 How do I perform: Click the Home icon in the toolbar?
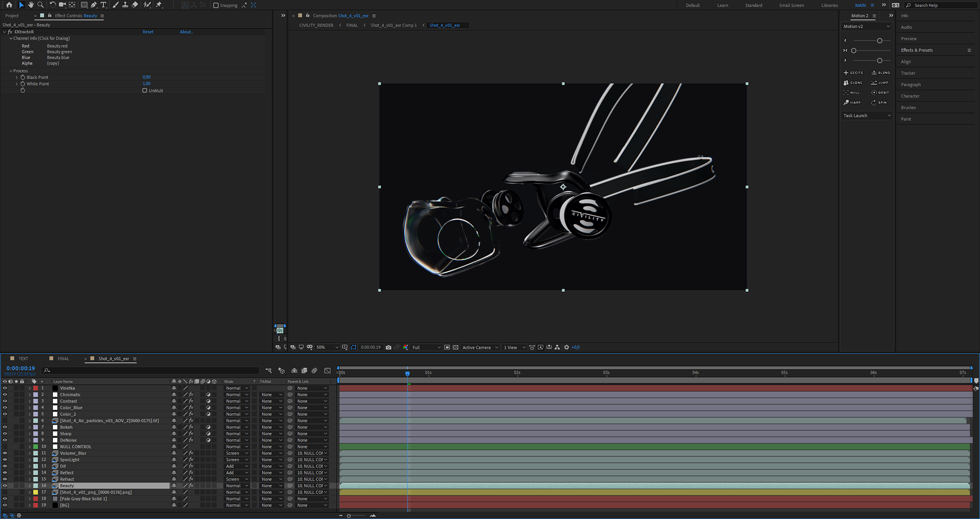(9, 5)
